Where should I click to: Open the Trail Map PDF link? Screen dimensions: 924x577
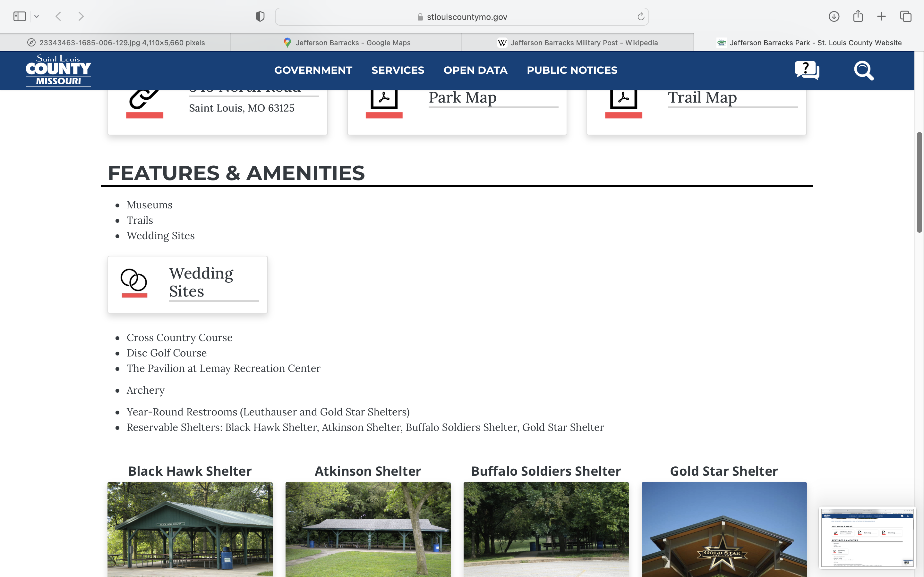click(702, 98)
